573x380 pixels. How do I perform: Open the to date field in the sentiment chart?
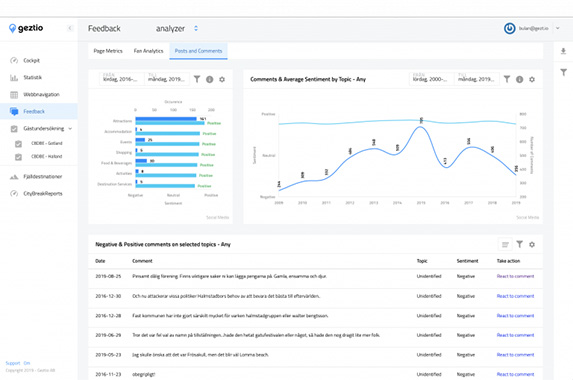tap(477, 79)
